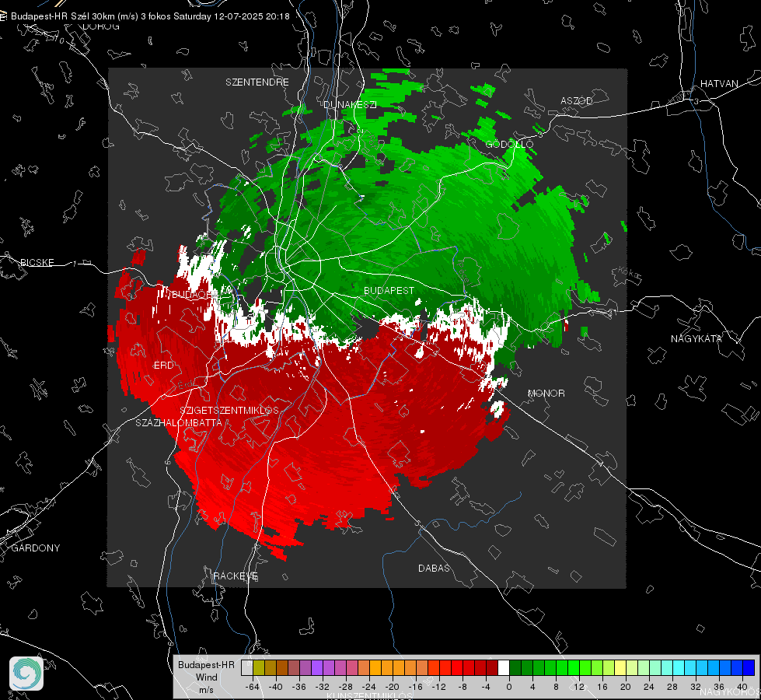Click the GÖDÖLLŐ map label
This screenshot has height=700, width=761.
point(510,144)
